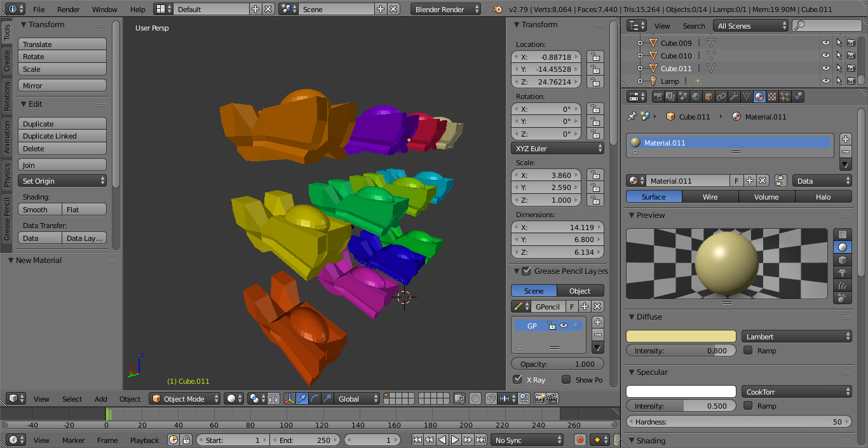
Task: Open the Particles properties tab icon
Action: [785, 97]
